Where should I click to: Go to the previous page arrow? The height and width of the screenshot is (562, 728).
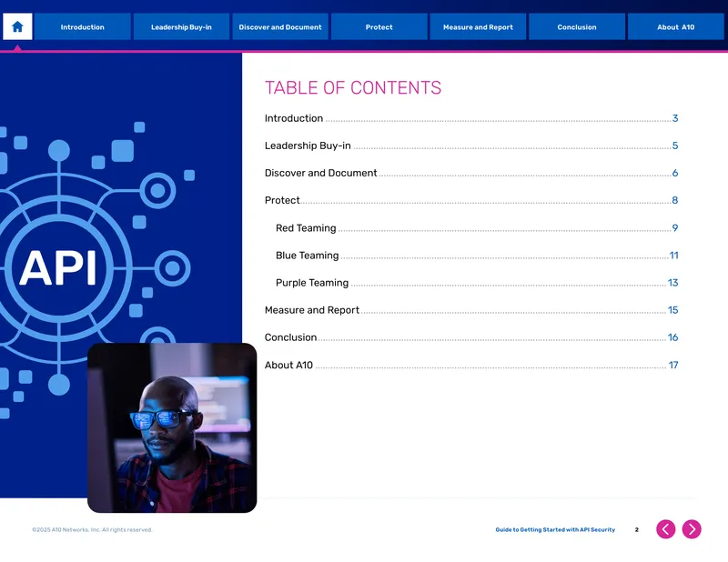666,529
